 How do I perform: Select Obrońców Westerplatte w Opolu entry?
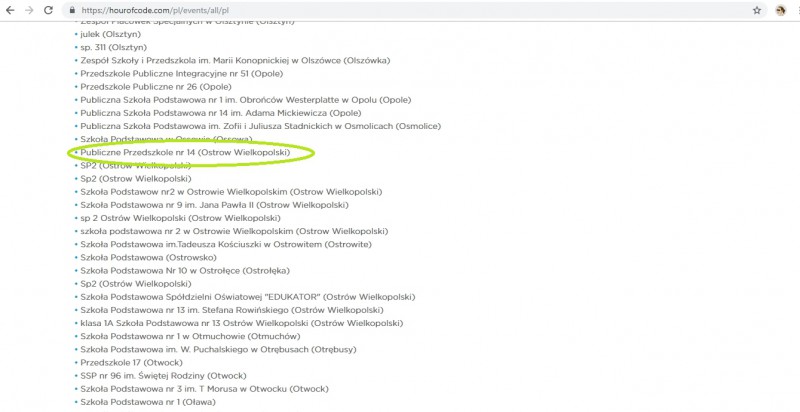click(x=245, y=100)
